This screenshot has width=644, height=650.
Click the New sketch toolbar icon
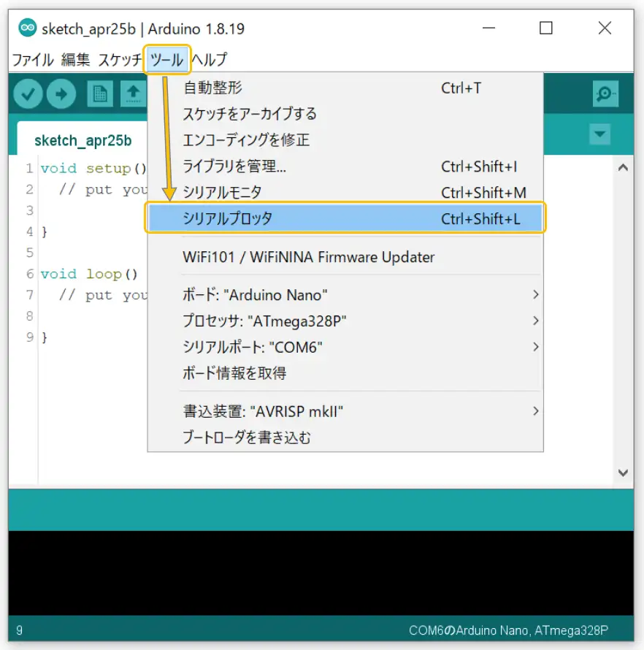tap(100, 94)
